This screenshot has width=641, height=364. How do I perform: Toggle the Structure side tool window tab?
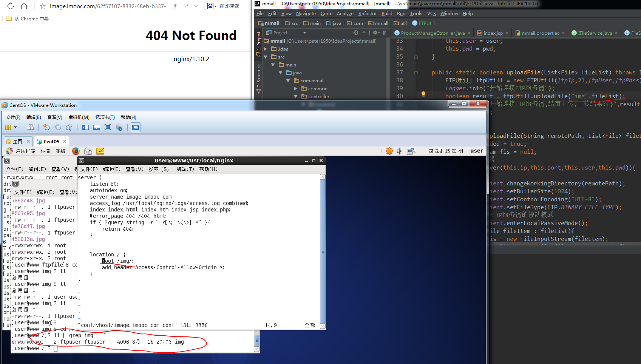(x=259, y=79)
